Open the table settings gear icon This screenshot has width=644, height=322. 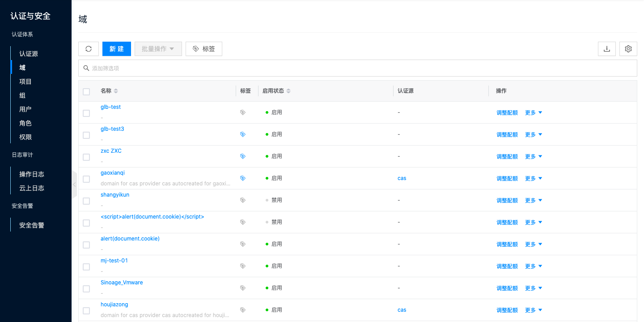click(x=628, y=49)
